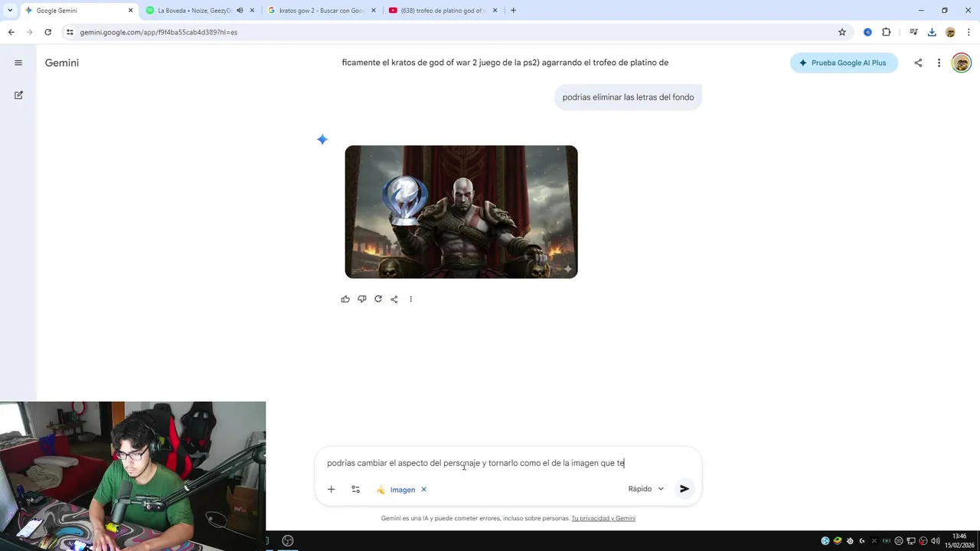Open Chrome profile avatar in toolbar

(x=950, y=32)
